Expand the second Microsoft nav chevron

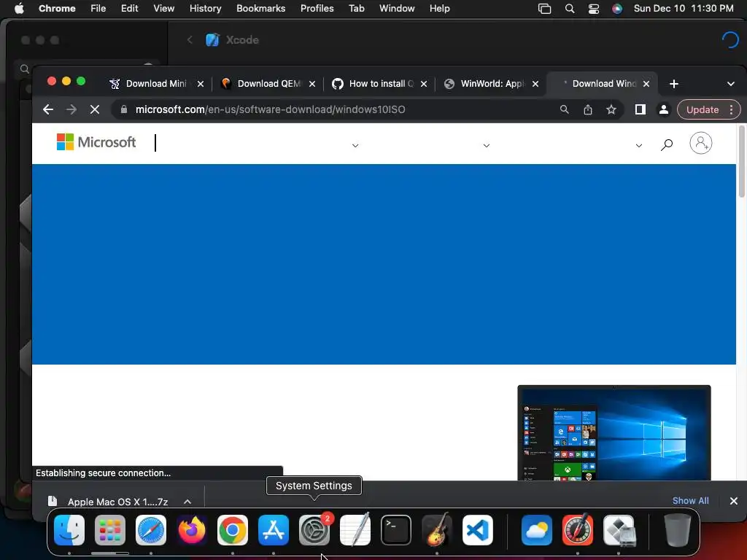click(x=487, y=146)
